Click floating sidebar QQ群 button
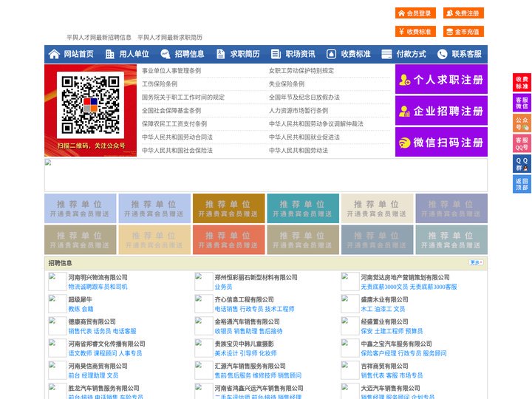Image resolution: width=532 pixels, height=399 pixels. (522, 164)
